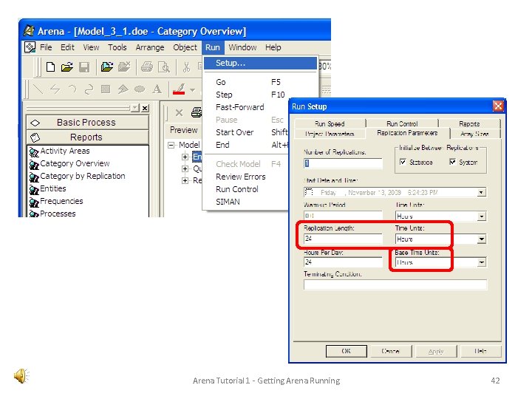Collapse the Model tree node
Image resolution: width=532 pixels, height=399 pixels.
(171, 146)
